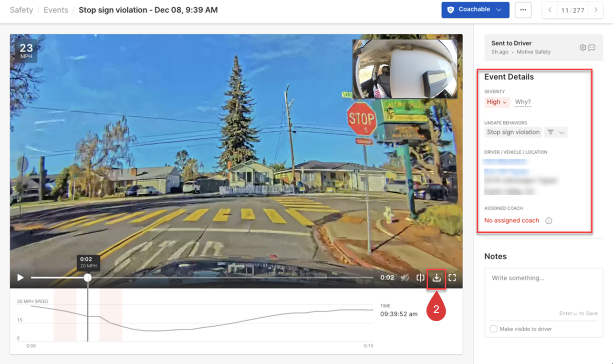The image size is (613, 364).
Task: Check Make visible to driver
Action: tap(494, 329)
